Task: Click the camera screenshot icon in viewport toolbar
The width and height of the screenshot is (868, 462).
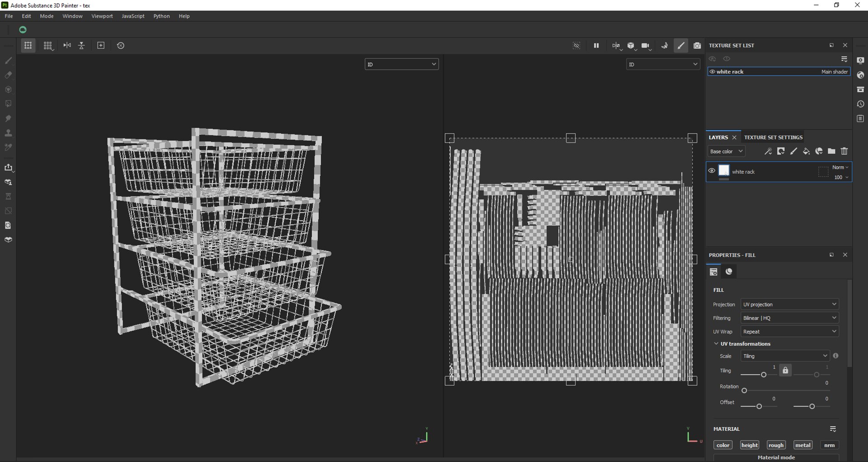Action: pos(697,45)
